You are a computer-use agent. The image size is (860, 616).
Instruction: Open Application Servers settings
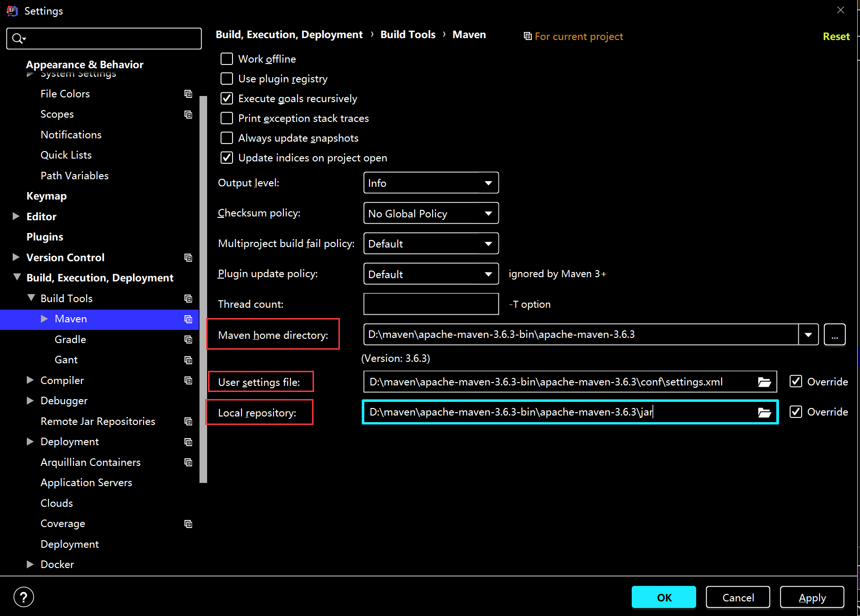(x=86, y=483)
